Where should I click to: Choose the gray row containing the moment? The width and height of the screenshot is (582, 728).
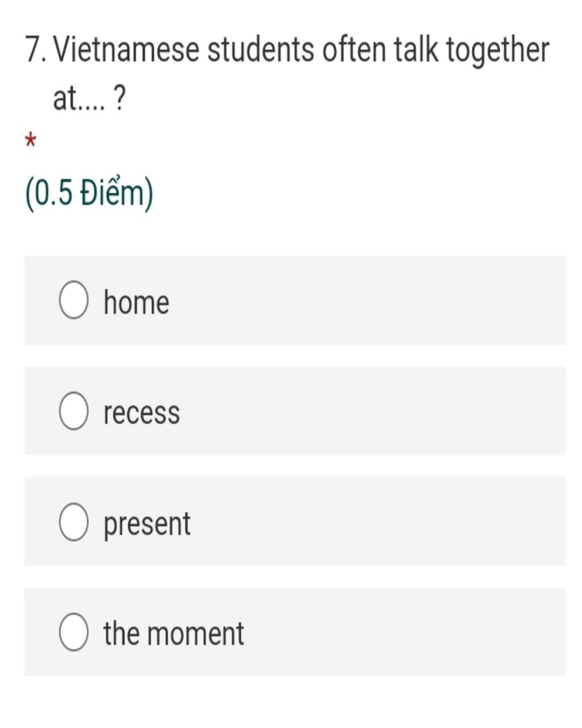pyautogui.click(x=295, y=632)
